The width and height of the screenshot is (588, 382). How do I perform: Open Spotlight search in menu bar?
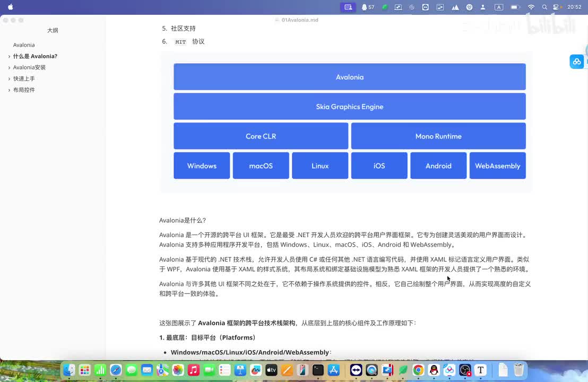544,7
